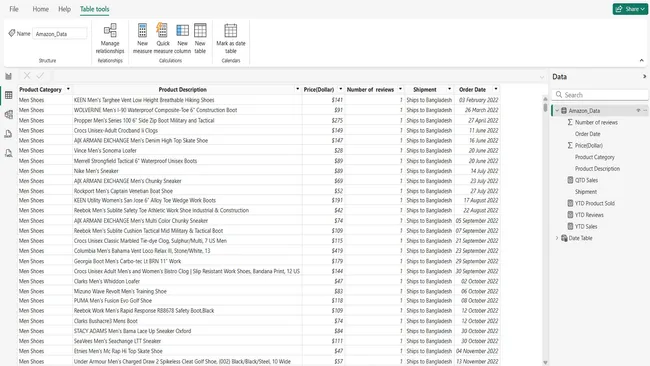
Task: Click the vertical scrollbar thumb
Action: coord(545,107)
